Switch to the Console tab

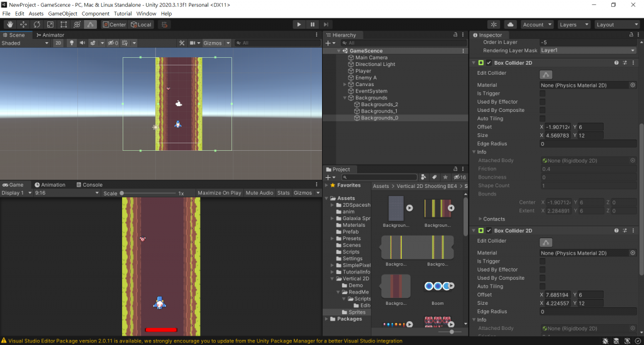click(x=89, y=185)
